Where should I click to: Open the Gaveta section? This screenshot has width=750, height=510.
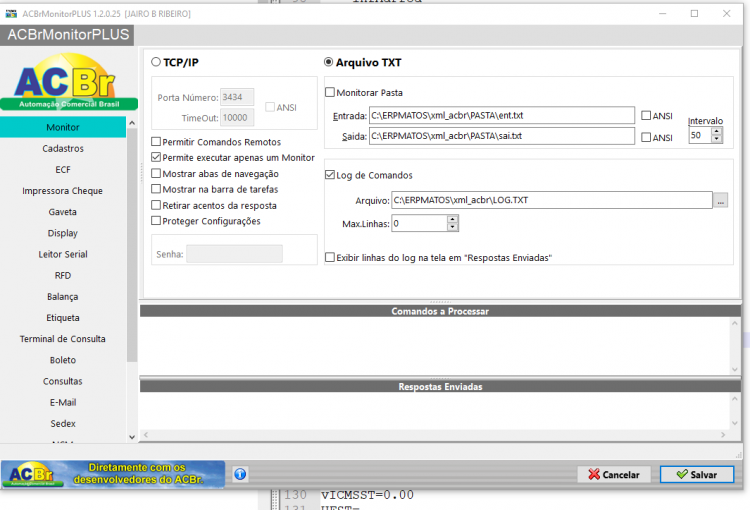click(63, 212)
